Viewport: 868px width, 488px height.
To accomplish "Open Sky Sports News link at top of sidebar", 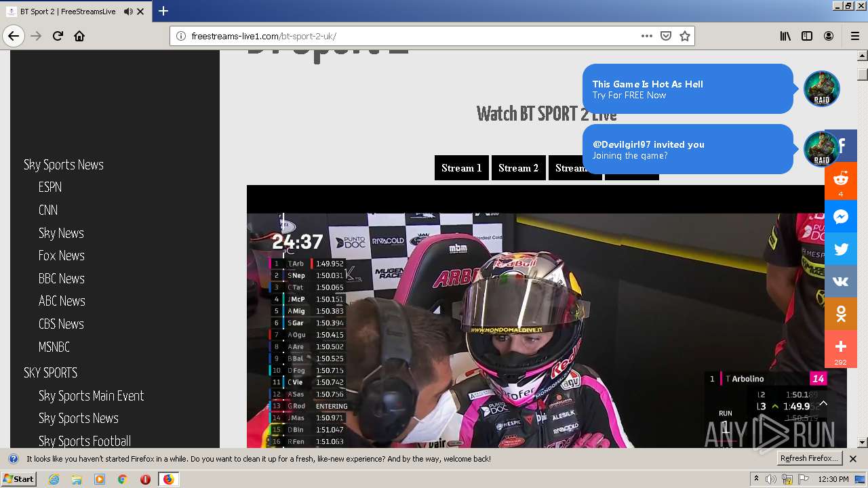I will click(64, 165).
